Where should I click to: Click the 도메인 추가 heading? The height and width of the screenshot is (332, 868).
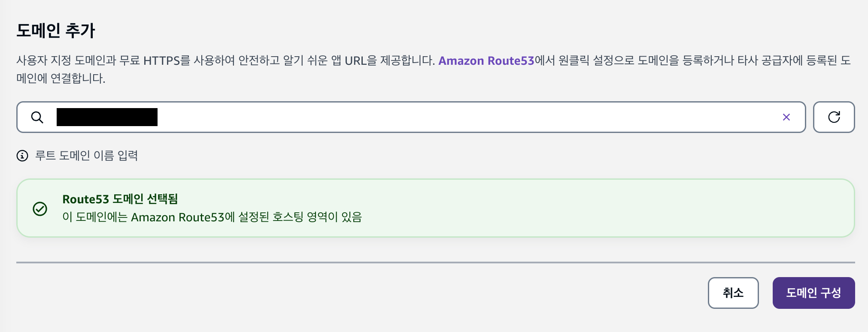pos(56,30)
